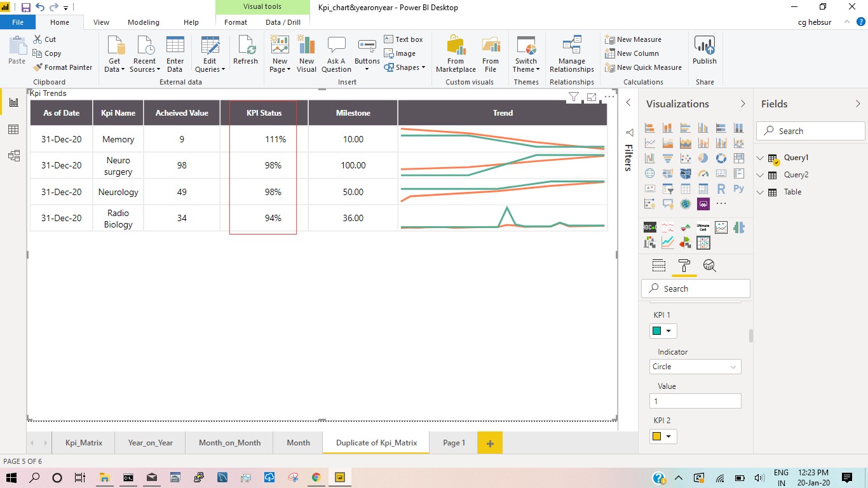Open the Year_on_Year page tab
Image resolution: width=868 pixels, height=488 pixels.
[x=151, y=443]
